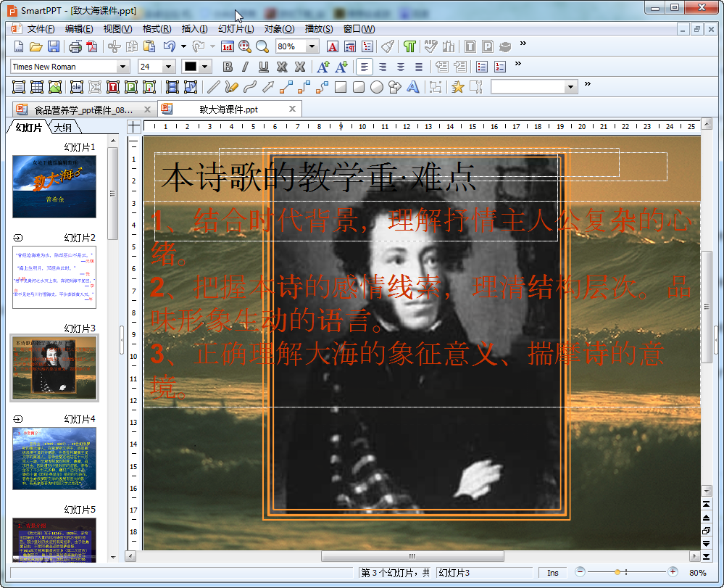The image size is (724, 588).
Task: Click the black font color swatch
Action: [x=190, y=67]
